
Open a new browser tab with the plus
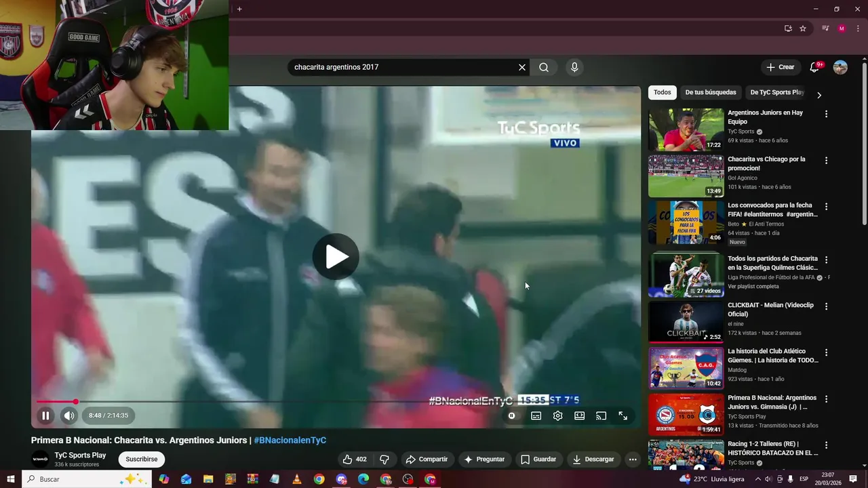pos(239,9)
